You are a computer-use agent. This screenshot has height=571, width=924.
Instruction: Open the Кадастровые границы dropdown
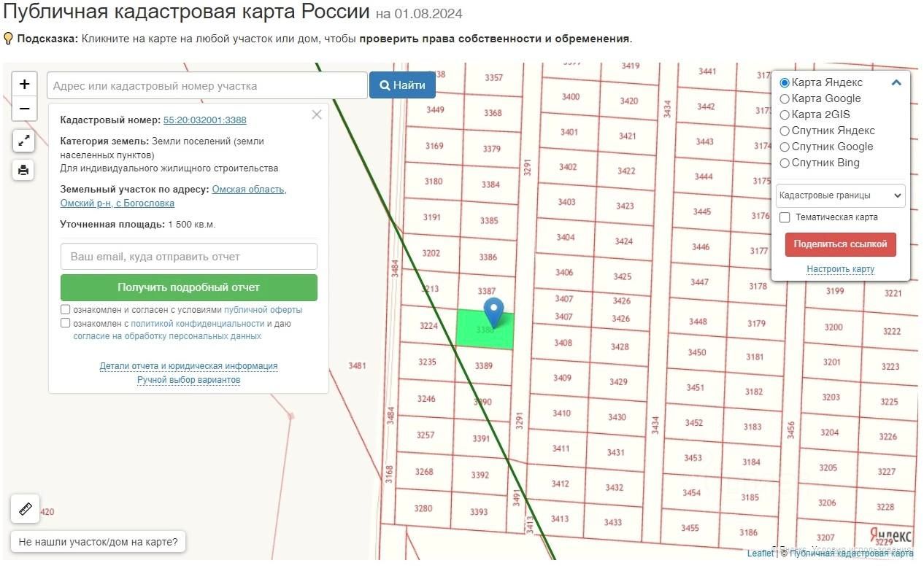840,195
